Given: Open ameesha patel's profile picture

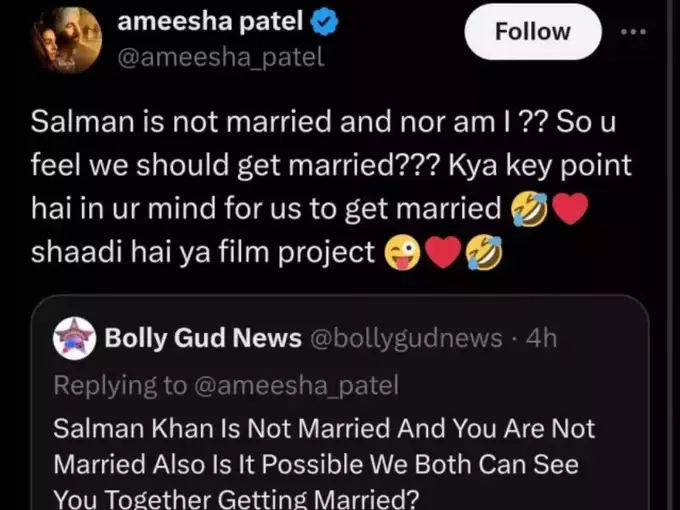Looking at the screenshot, I should pos(66,42).
